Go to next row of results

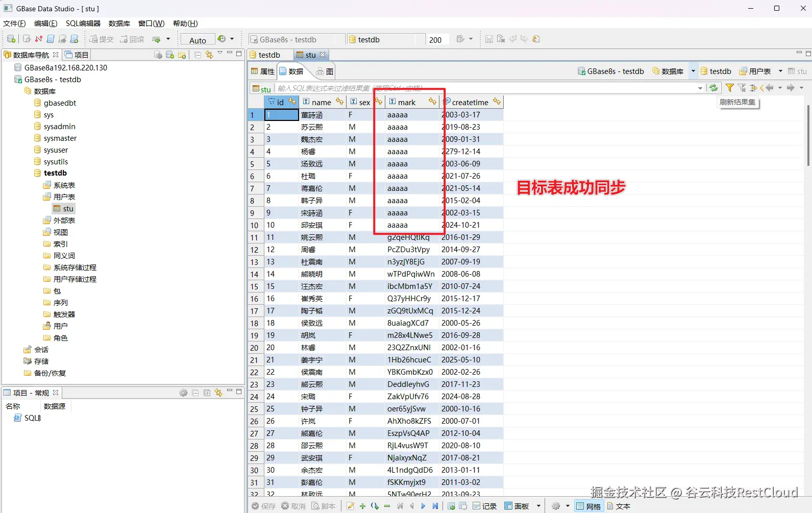point(423,506)
